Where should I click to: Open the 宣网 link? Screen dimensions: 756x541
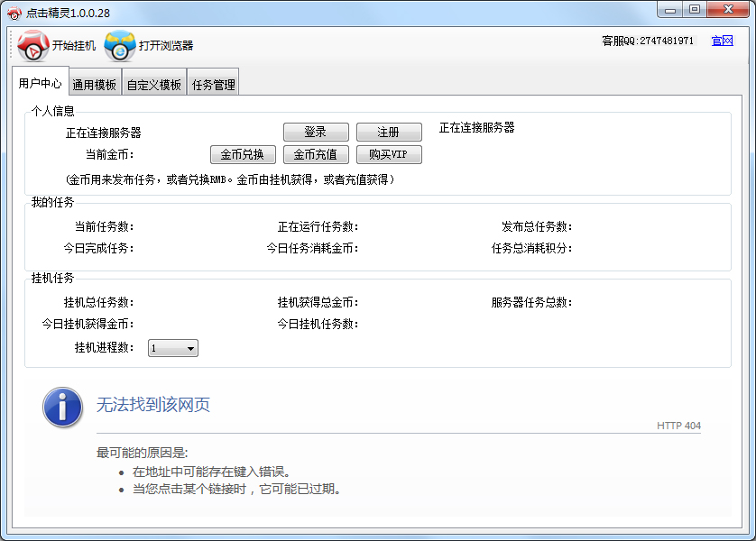coord(721,41)
